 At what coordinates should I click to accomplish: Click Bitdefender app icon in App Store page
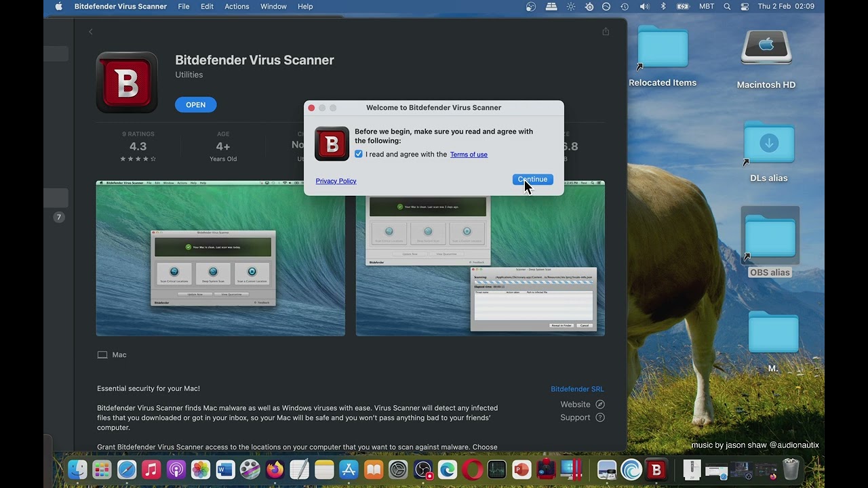point(127,82)
